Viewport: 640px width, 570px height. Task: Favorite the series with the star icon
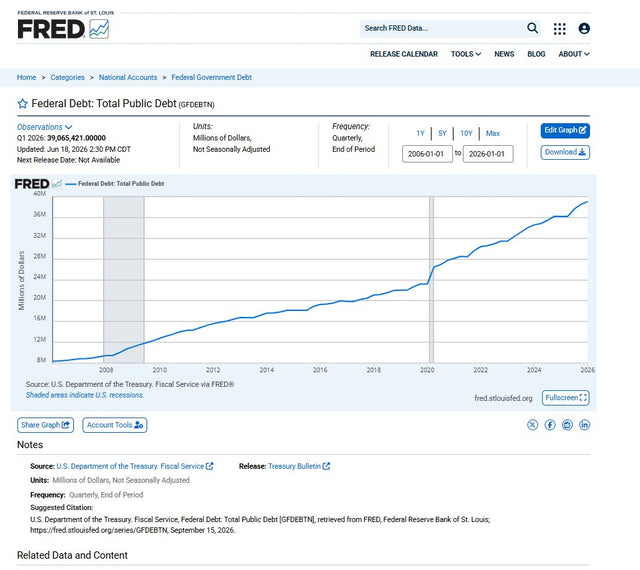click(22, 104)
